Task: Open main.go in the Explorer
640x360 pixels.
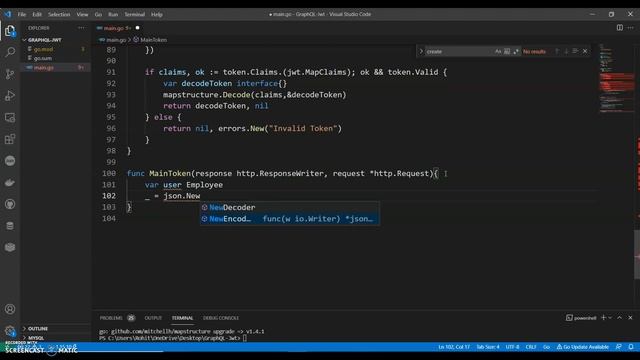Action: pyautogui.click(x=44, y=67)
